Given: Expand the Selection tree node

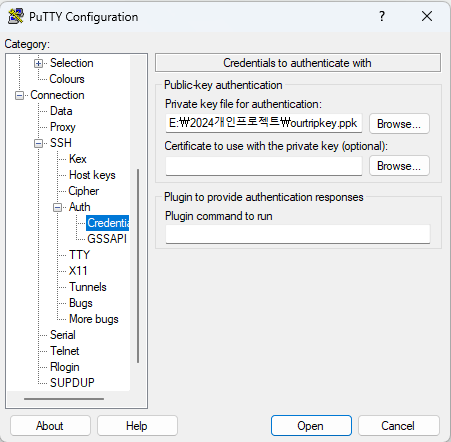Looking at the screenshot, I should [x=39, y=63].
